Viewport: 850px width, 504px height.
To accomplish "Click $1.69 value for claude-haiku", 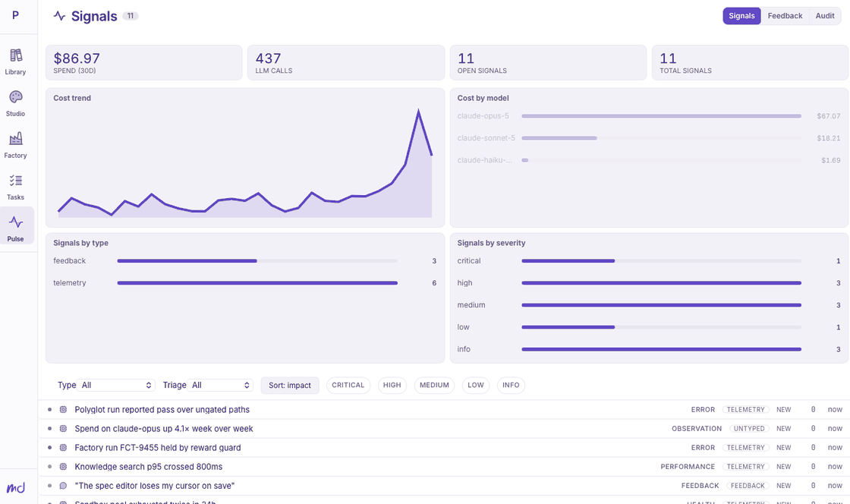I will tap(830, 160).
